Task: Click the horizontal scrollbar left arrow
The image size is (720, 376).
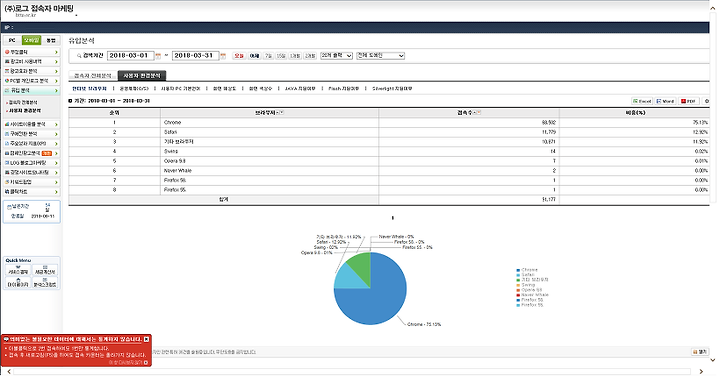Action: point(8,371)
